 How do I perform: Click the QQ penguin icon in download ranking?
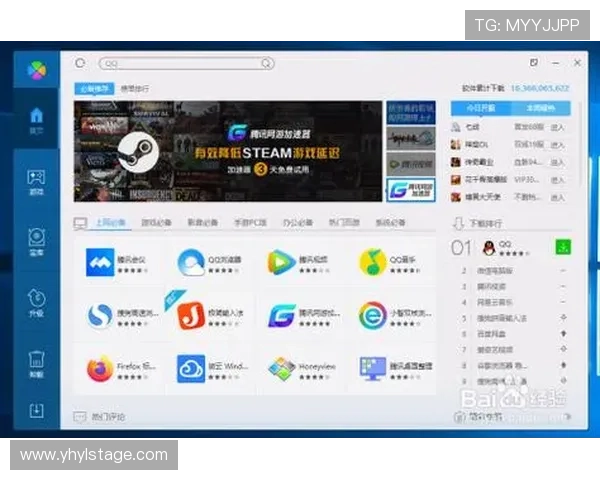pyautogui.click(x=489, y=248)
